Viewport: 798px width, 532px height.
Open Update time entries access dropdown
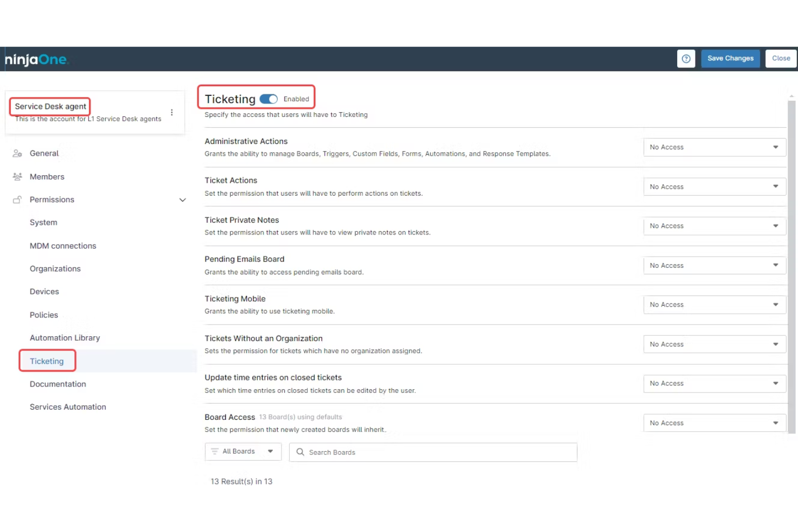714,383
